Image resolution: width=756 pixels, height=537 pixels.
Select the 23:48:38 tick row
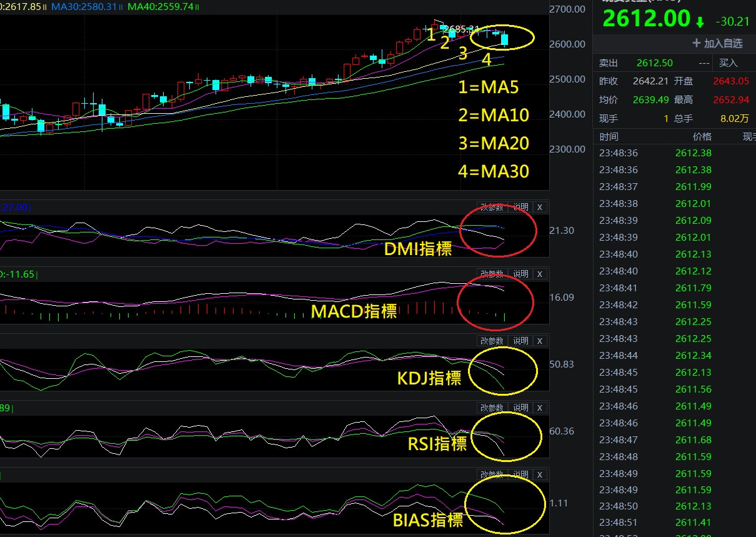[x=675, y=203]
